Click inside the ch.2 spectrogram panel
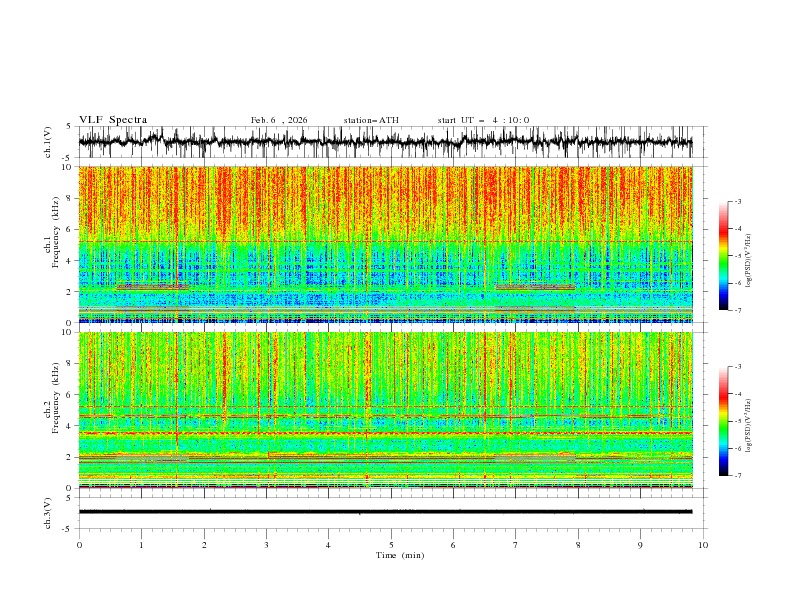Viewport: 792px width, 612px height. pos(385,410)
